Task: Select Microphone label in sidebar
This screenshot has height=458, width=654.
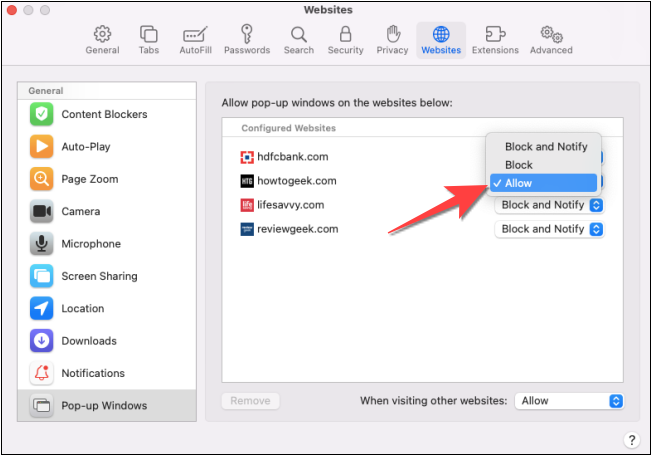Action: (91, 244)
